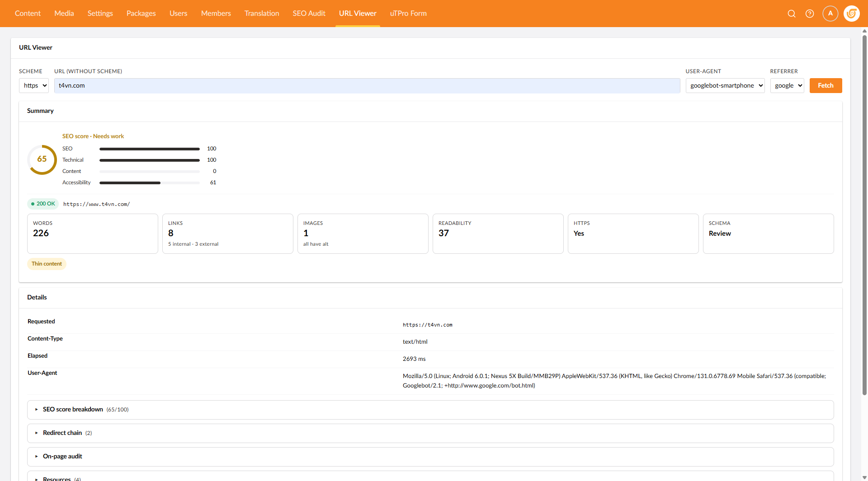Click the SEO score bar
The width and height of the screenshot is (868, 481).
tap(150, 149)
